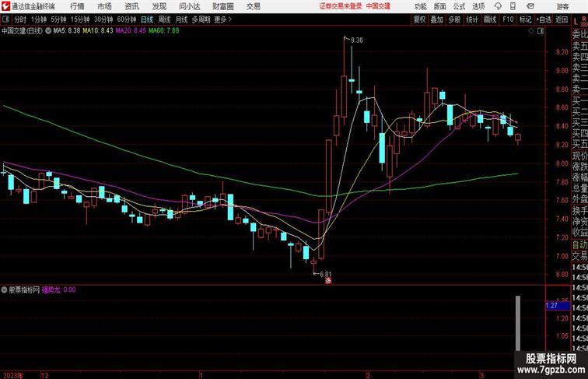Click the 6.81 low price marker
The height and width of the screenshot is (379, 588).
pyautogui.click(x=325, y=274)
